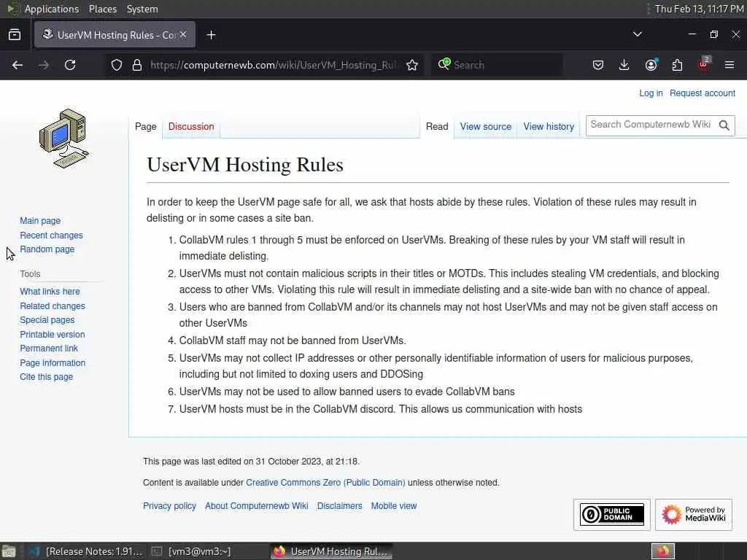Click the uBlock Origin extension icon

pos(704,64)
